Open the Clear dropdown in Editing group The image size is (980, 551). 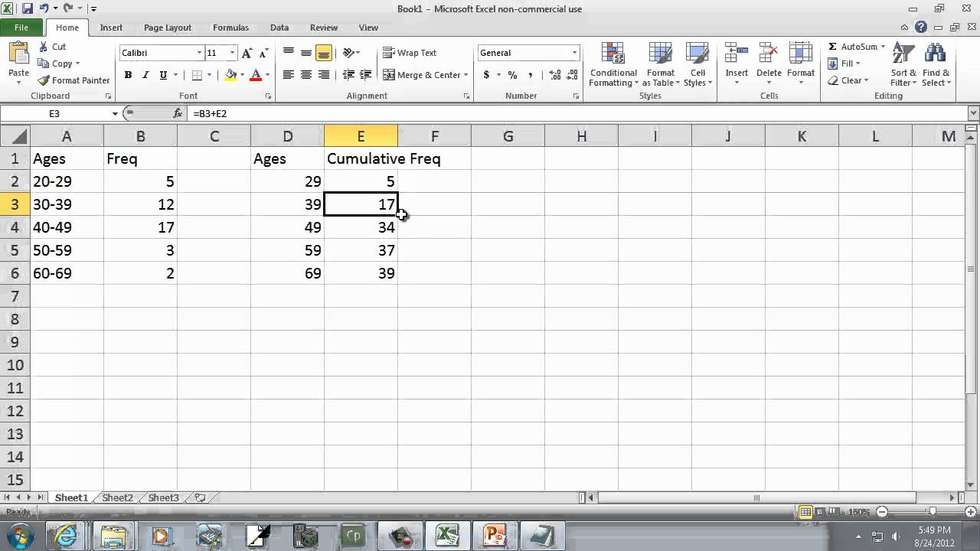pyautogui.click(x=848, y=80)
